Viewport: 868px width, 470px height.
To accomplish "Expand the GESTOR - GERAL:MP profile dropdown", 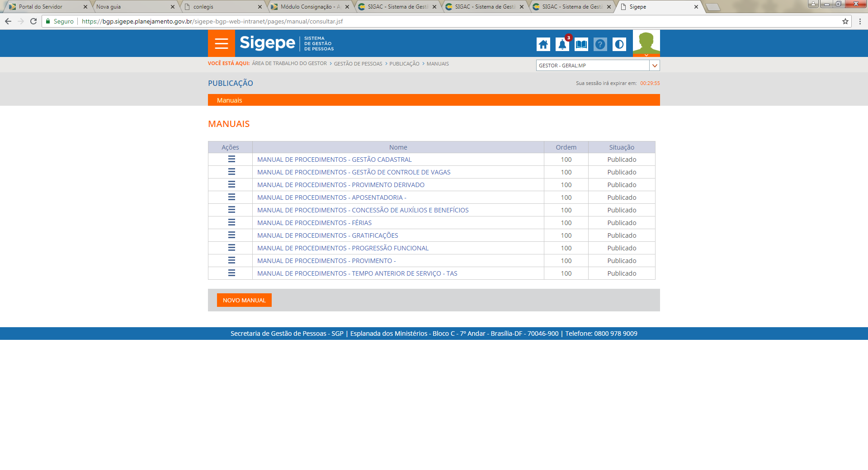I will 655,66.
